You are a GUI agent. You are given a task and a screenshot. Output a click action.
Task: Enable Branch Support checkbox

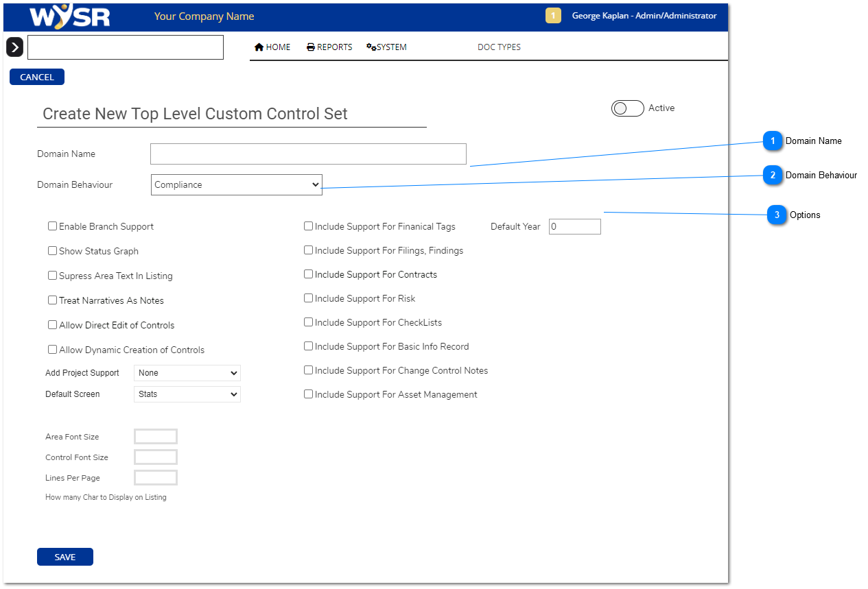click(x=53, y=226)
